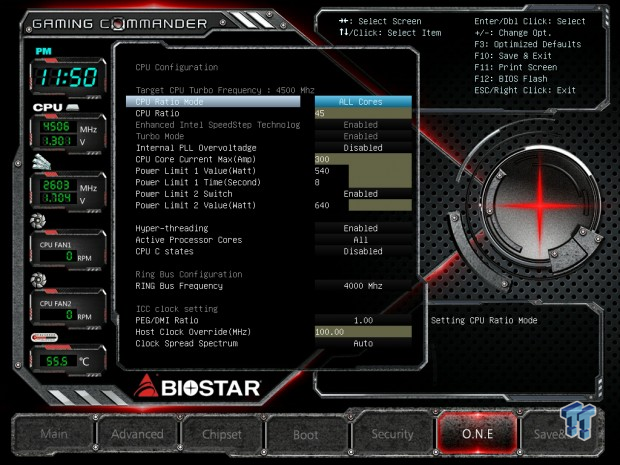Screen dimensions: 620x465
Task: Toggle Enhanced Intel SpeedStep Enabled value
Action: click(363, 125)
